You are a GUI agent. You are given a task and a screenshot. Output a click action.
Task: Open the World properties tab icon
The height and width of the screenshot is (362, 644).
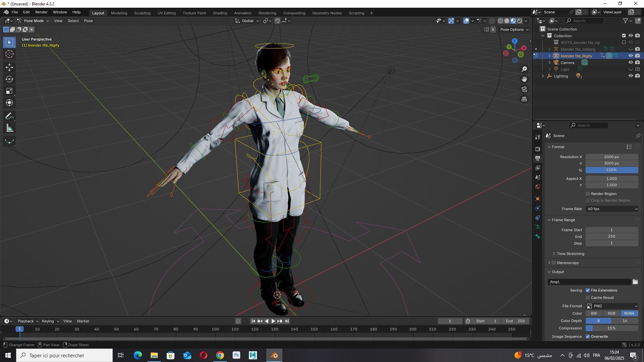tap(538, 187)
